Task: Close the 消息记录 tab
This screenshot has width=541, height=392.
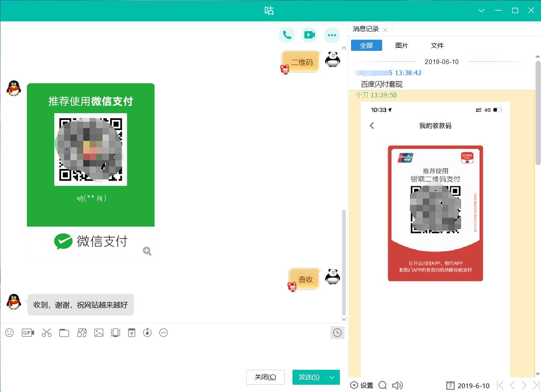Action: pyautogui.click(x=385, y=29)
